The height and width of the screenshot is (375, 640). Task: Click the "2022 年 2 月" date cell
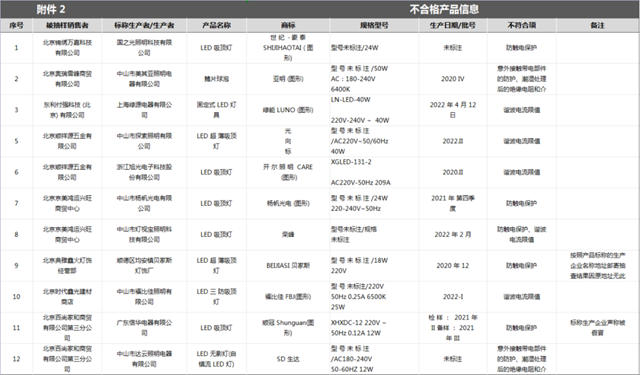[452, 235]
